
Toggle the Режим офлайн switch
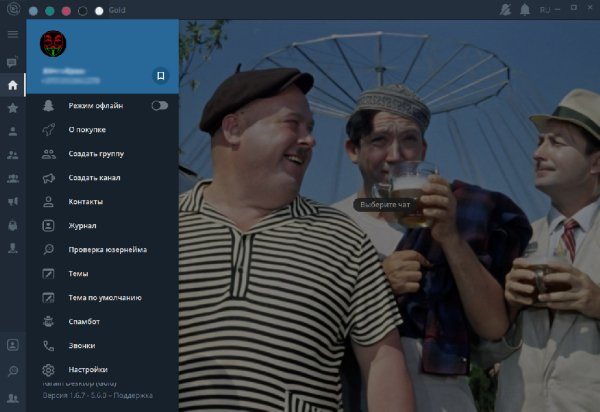click(x=160, y=105)
